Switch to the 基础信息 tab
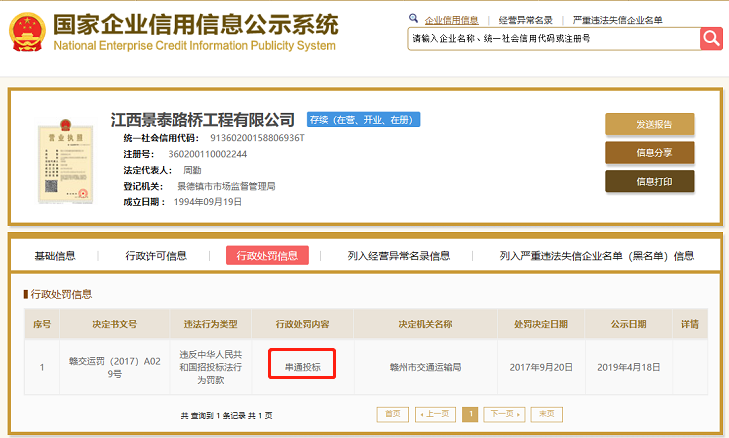The width and height of the screenshot is (729, 438). click(x=55, y=256)
